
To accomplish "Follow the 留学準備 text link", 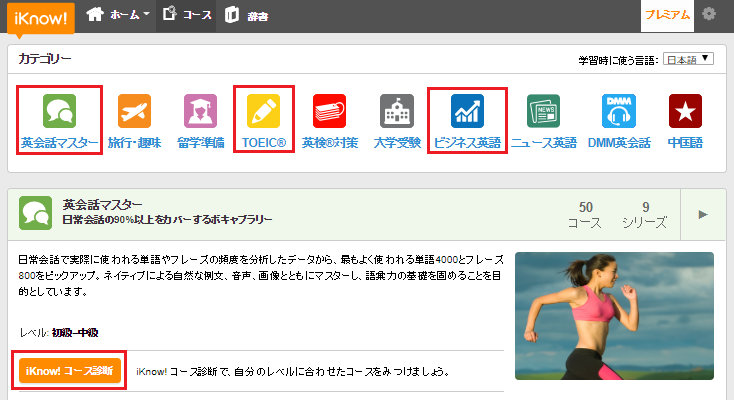I will pyautogui.click(x=200, y=142).
